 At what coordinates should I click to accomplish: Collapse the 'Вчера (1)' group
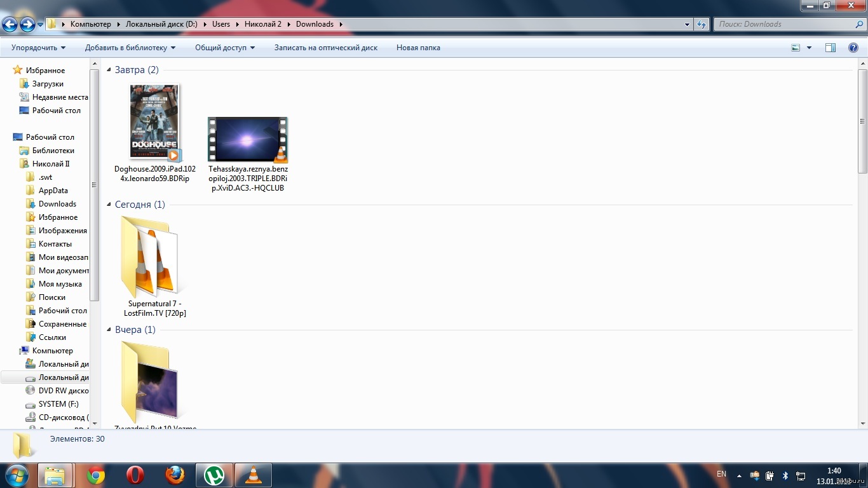pyautogui.click(x=109, y=330)
